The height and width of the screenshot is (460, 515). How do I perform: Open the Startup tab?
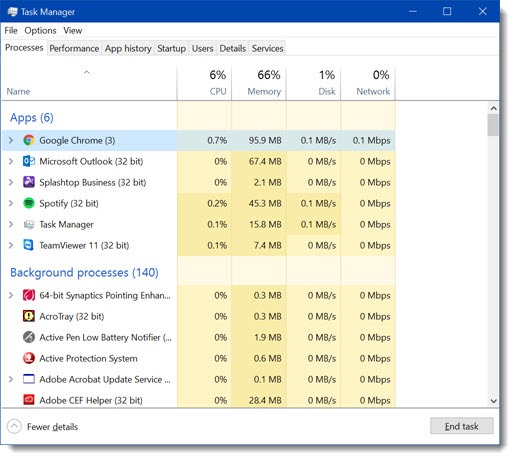[171, 48]
